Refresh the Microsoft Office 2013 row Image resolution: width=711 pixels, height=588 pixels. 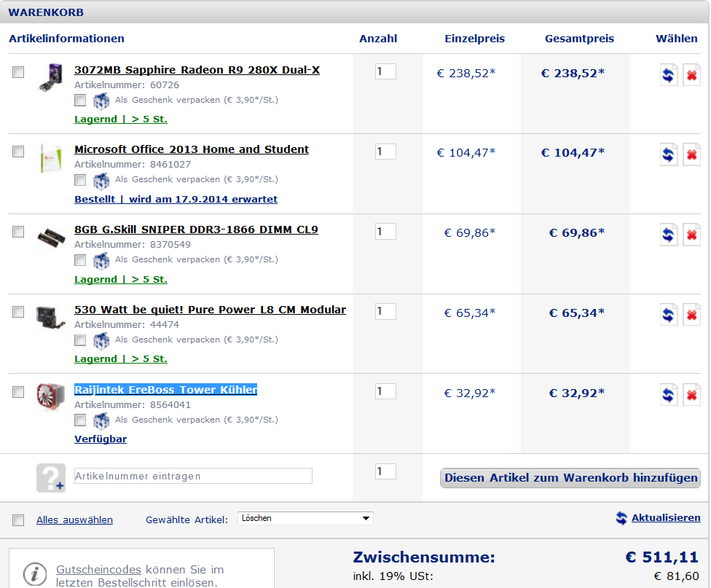pos(668,154)
